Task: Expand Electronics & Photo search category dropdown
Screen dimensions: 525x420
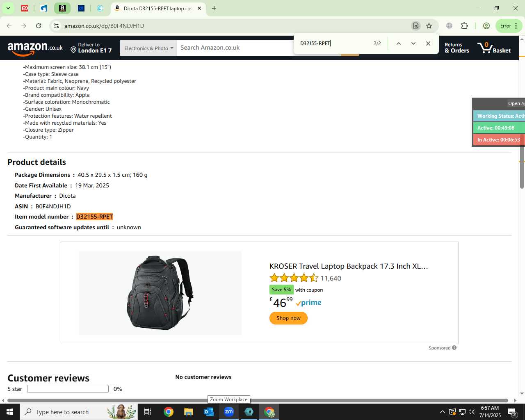Action: coord(148,48)
